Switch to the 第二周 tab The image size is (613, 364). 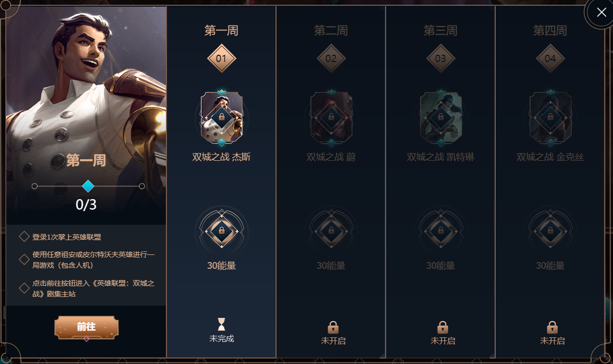(x=331, y=31)
